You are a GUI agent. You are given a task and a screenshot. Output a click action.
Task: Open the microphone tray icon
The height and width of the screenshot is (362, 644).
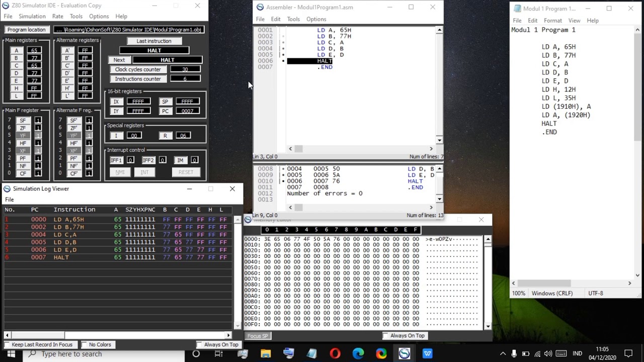pyautogui.click(x=514, y=354)
